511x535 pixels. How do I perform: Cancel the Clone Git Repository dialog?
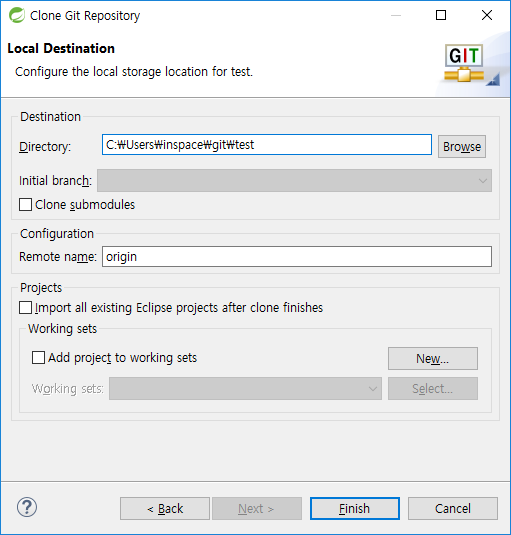click(x=453, y=508)
